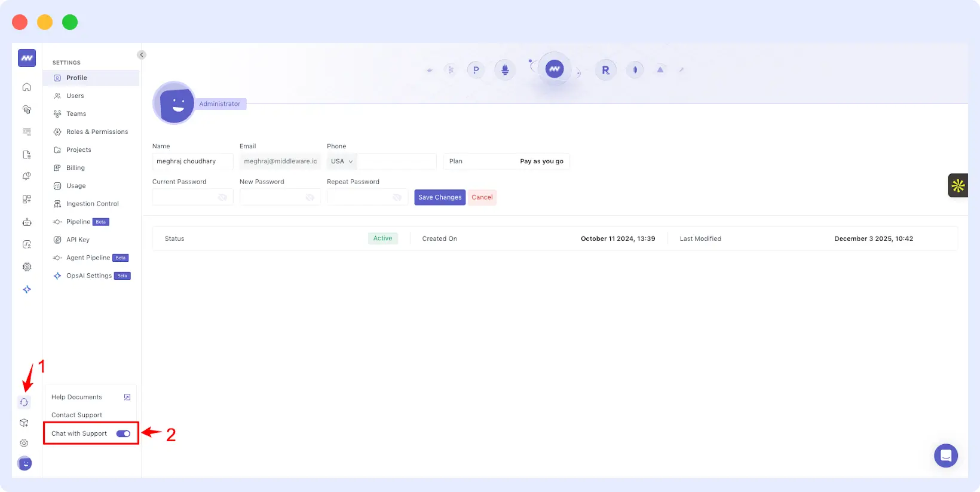This screenshot has width=980, height=492.
Task: Focus the Repeat Password field
Action: [367, 197]
